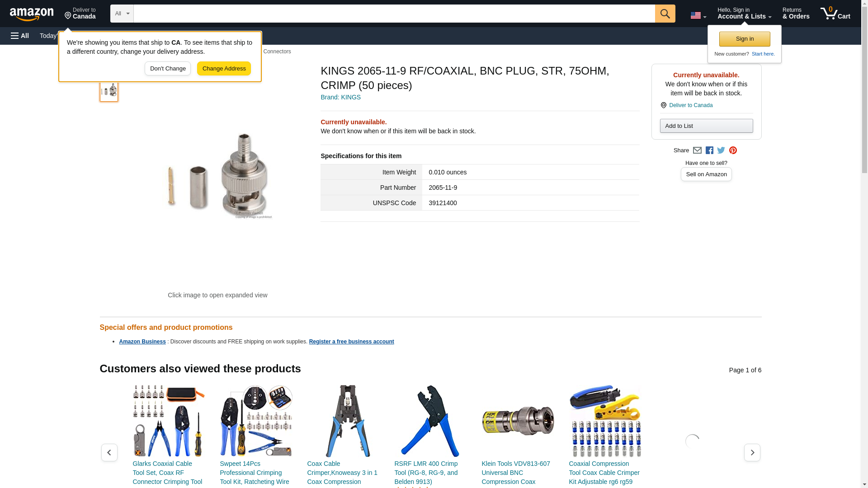This screenshot has height=488, width=868.
Task: Click the yellow Sign in button
Action: click(x=745, y=39)
